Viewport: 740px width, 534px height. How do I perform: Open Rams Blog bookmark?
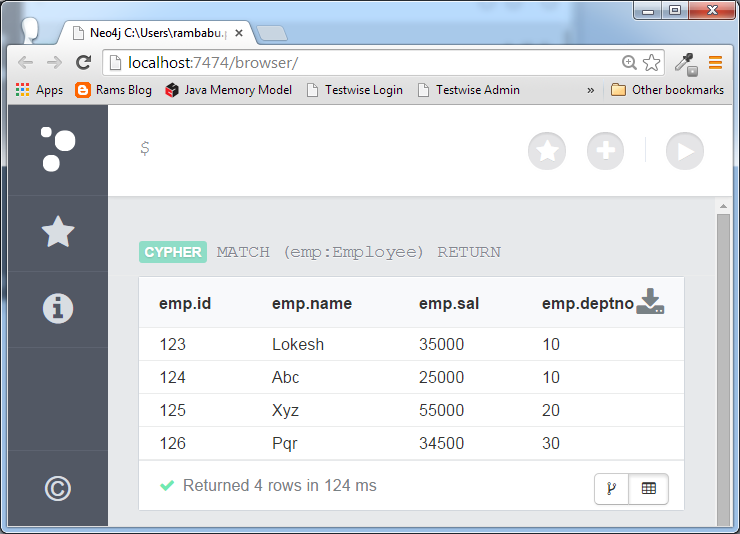pos(113,90)
